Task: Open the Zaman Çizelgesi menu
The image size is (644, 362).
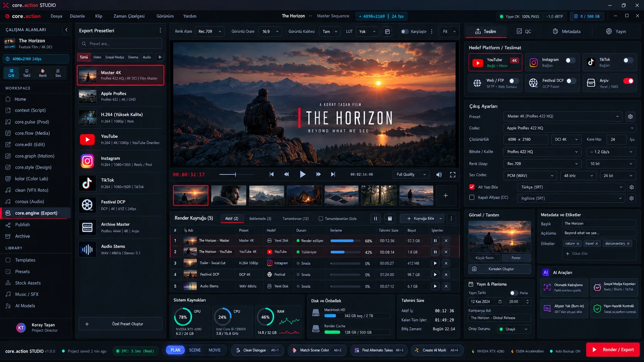Action: tap(129, 16)
